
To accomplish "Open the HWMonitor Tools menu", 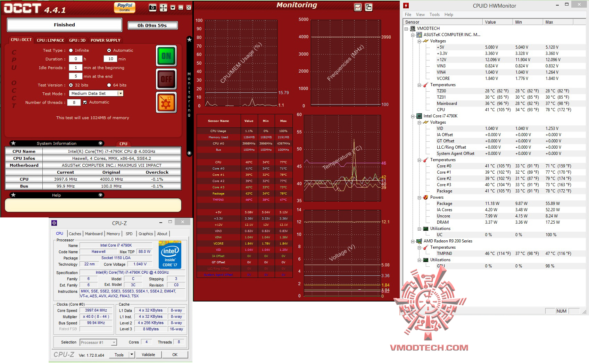I will (434, 15).
